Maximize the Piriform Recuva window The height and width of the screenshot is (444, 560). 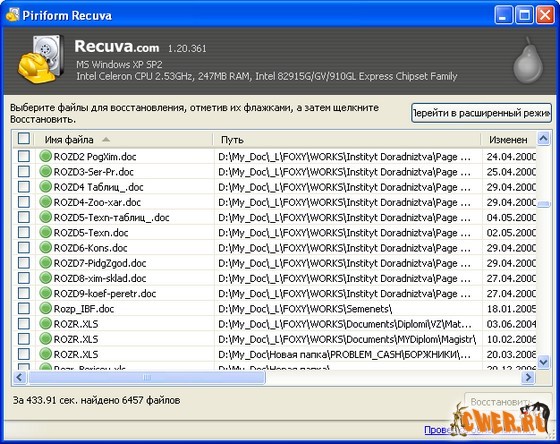click(x=524, y=15)
